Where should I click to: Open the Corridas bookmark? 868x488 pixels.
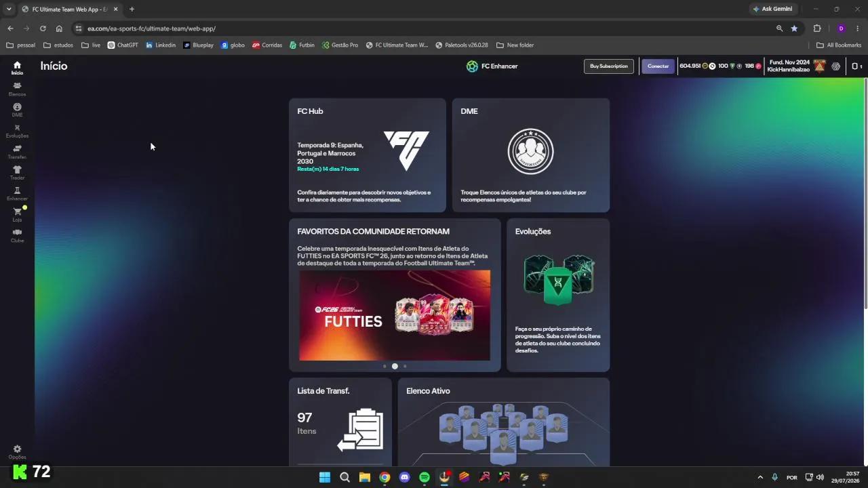tap(267, 45)
